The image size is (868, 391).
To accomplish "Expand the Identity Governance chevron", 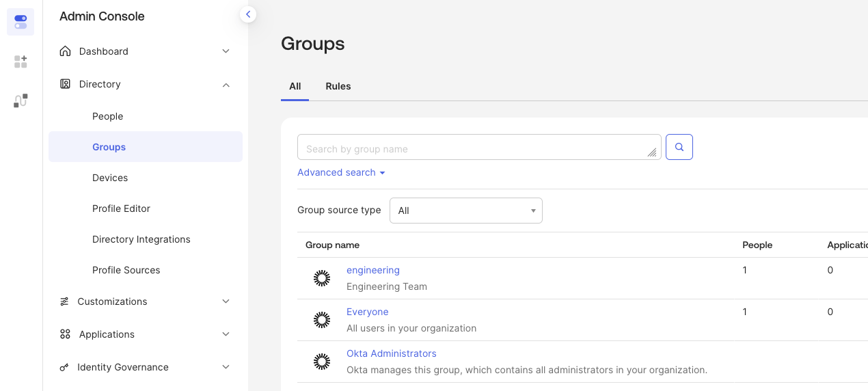I will 226,367.
